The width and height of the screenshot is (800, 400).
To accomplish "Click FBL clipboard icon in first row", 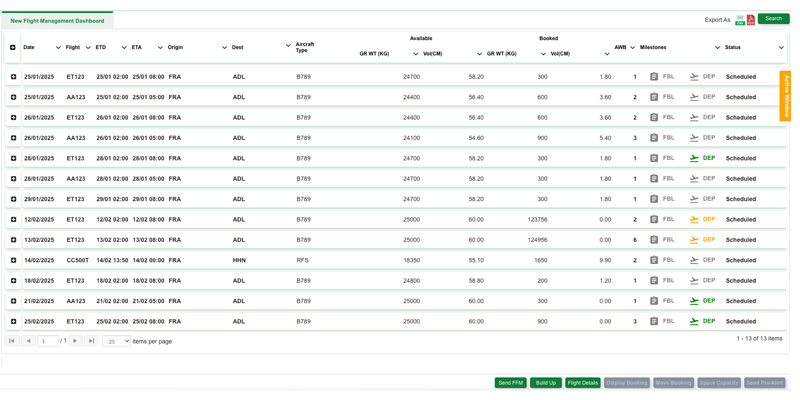I will pos(654,77).
